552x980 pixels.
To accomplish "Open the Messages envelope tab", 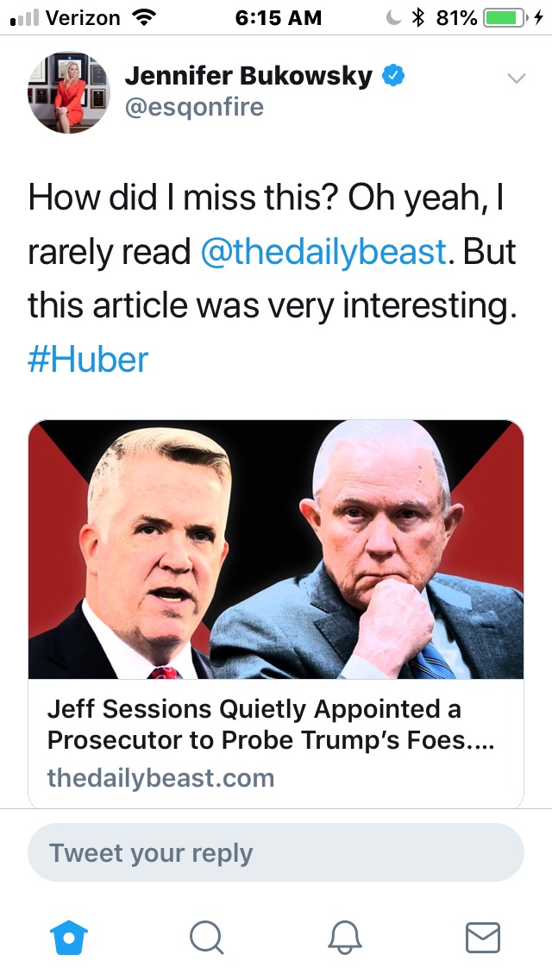I will click(483, 937).
